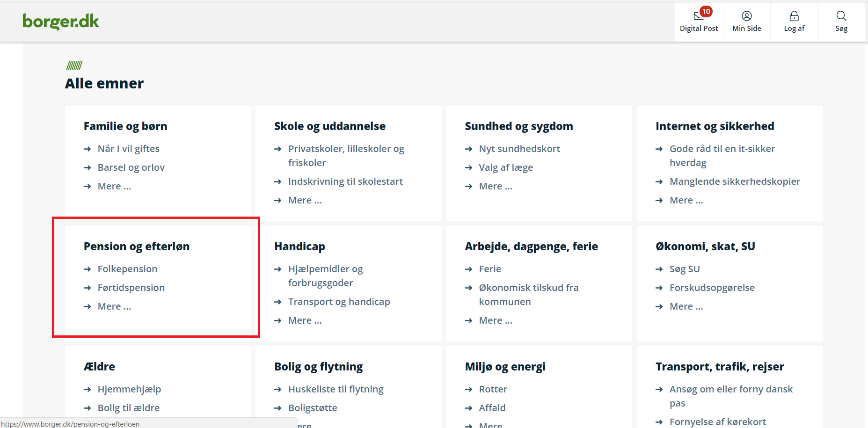The width and height of the screenshot is (868, 428).
Task: Click arrow icon beside Nyt sundhedskort
Action: (468, 149)
